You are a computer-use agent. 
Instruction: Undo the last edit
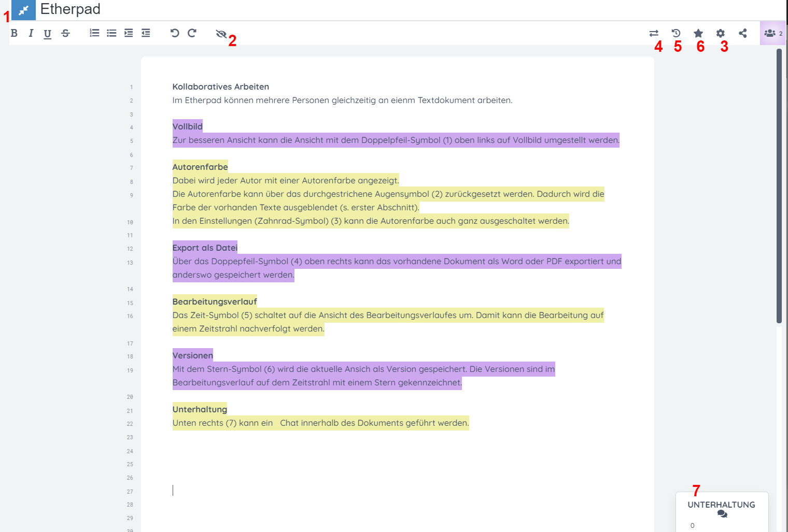(x=175, y=33)
